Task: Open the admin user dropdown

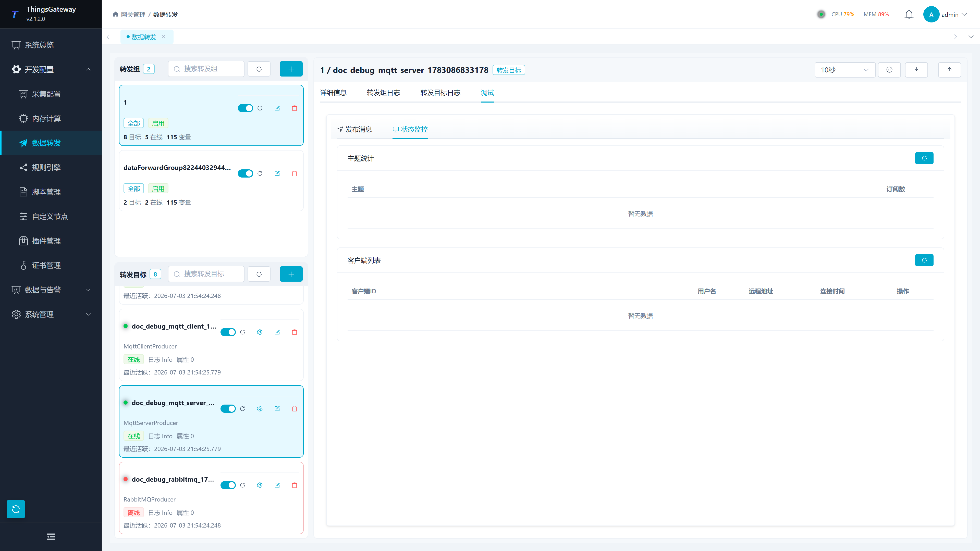Action: [x=945, y=15]
